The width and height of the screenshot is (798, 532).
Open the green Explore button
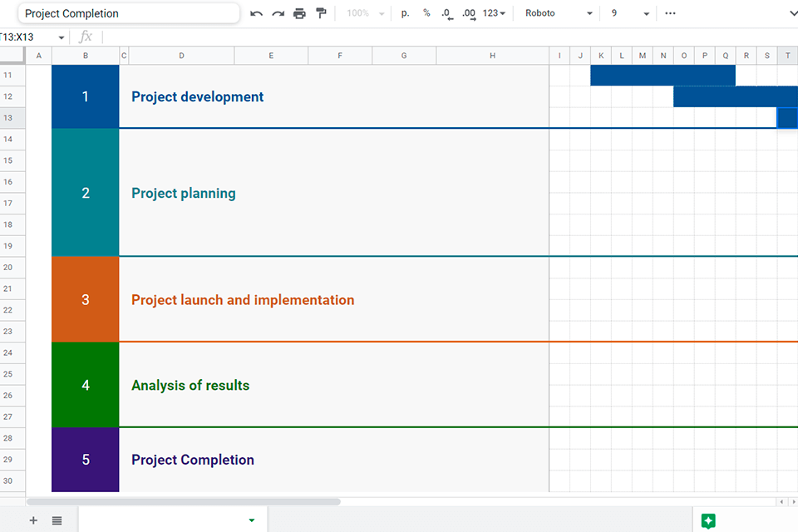(x=708, y=521)
